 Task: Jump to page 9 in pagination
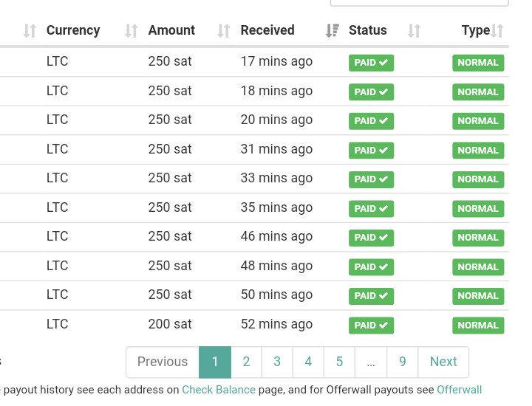coord(403,362)
